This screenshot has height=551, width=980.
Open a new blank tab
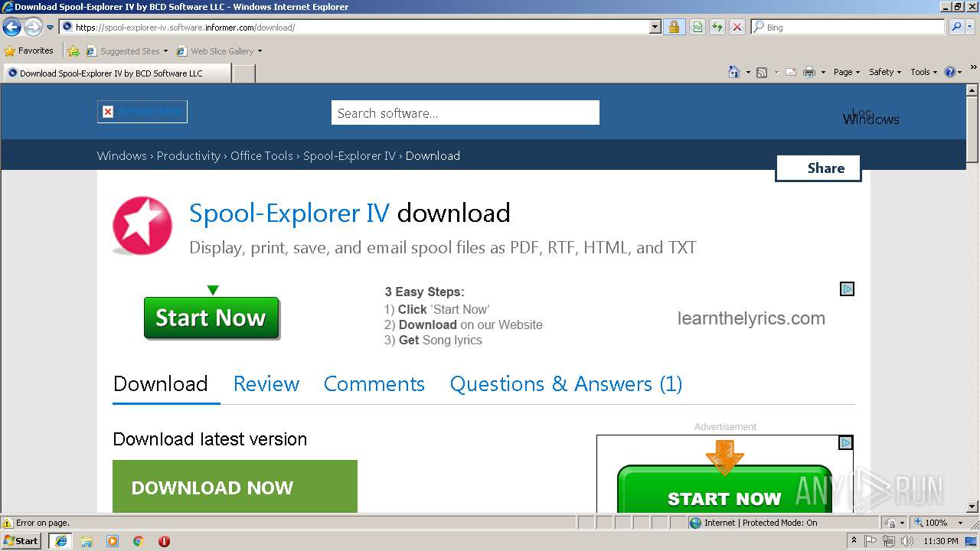pyautogui.click(x=243, y=73)
